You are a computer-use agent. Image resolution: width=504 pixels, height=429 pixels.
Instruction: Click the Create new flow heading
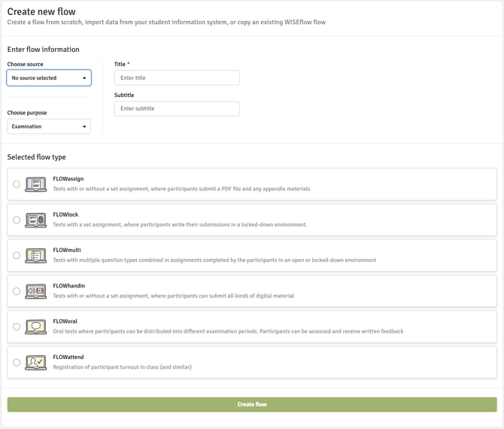coord(41,11)
